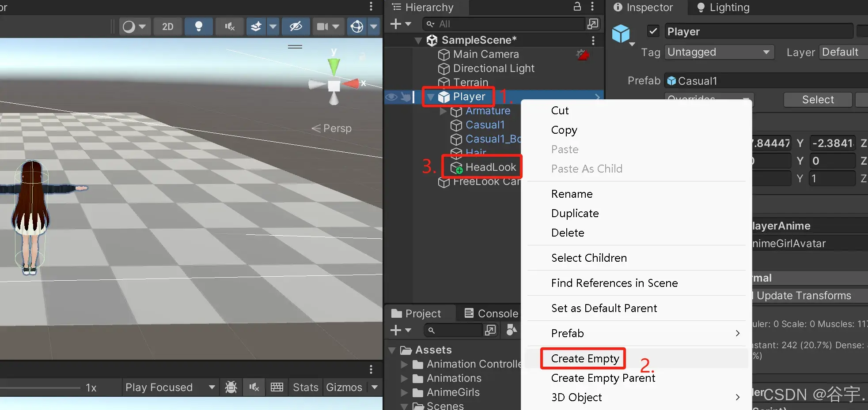This screenshot has height=410, width=868.
Task: Switch to the Inspector tab
Action: tap(643, 8)
